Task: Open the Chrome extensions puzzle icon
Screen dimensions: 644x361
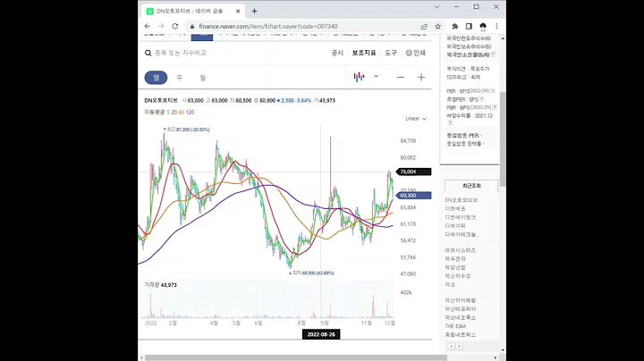Action: (x=455, y=26)
